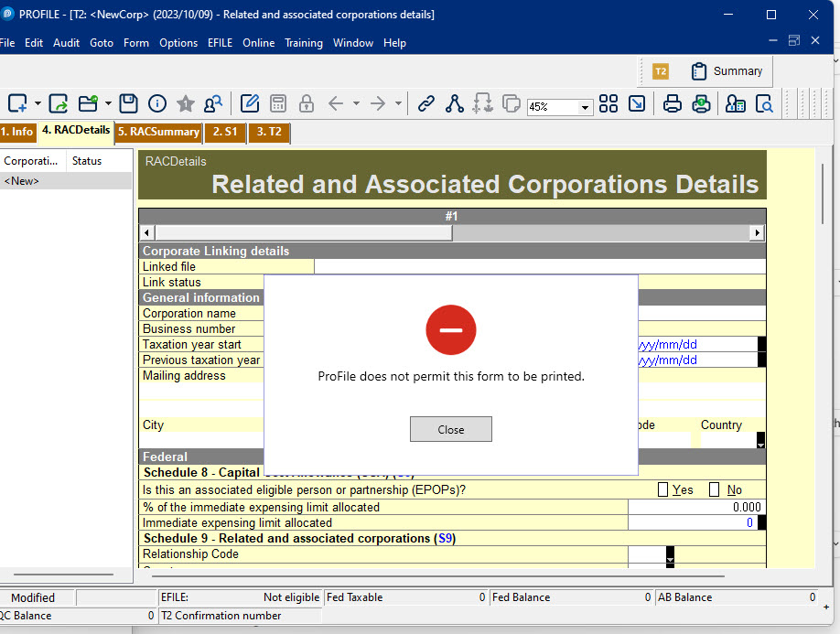Go forward with the right arrow icon
This screenshot has width=840, height=634.
(378, 103)
